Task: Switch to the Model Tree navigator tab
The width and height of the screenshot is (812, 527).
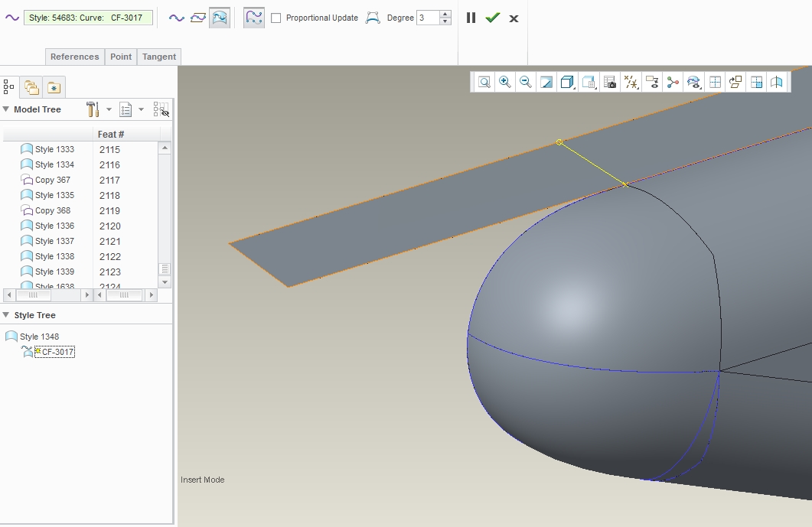Action: pyautogui.click(x=9, y=86)
